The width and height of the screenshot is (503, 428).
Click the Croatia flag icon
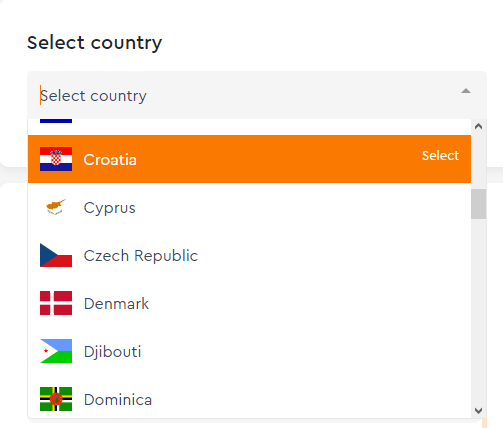coord(56,159)
